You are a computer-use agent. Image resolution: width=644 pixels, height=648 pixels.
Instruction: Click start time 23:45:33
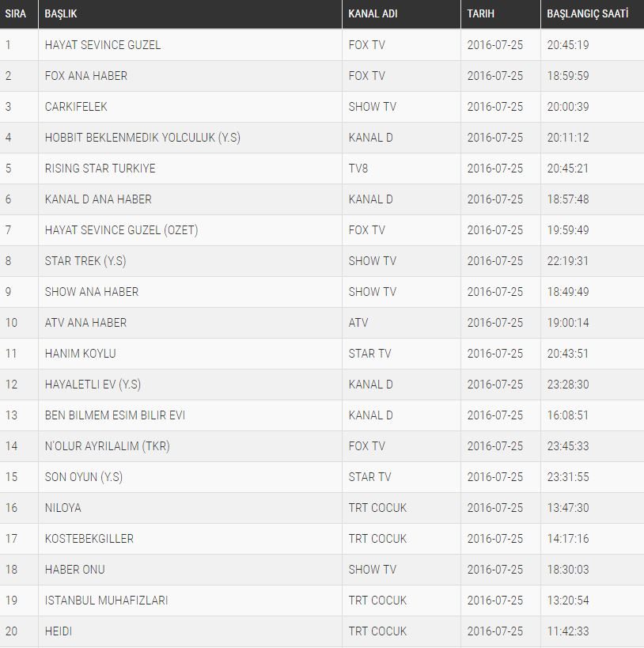click(568, 446)
